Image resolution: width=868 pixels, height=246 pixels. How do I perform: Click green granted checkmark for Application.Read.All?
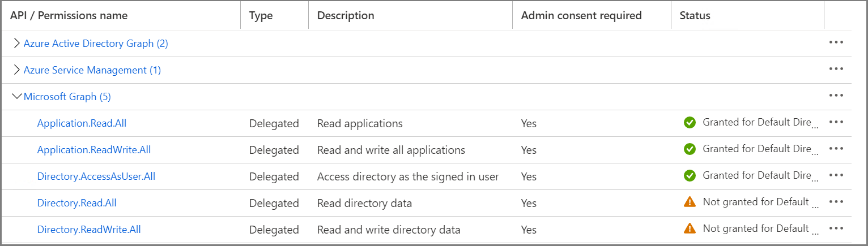click(690, 123)
